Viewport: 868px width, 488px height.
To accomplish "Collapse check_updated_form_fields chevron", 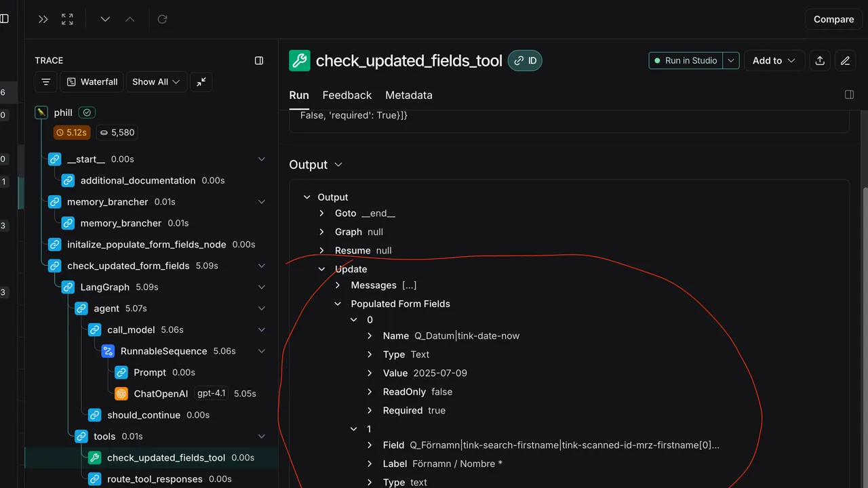I will (262, 266).
